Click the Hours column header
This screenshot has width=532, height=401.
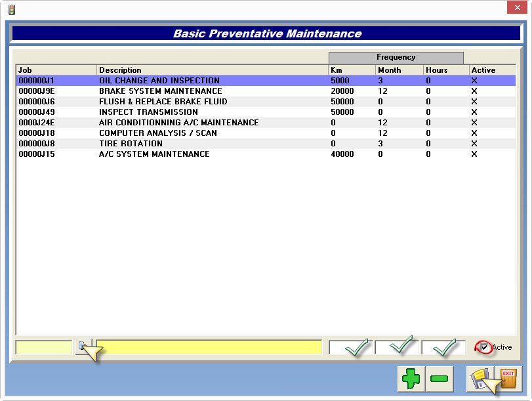click(x=447, y=70)
